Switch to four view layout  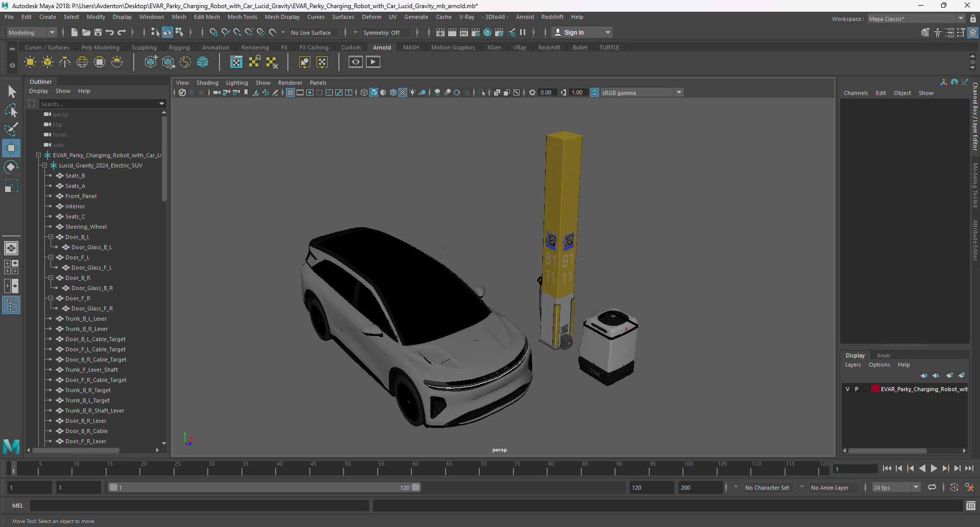tap(11, 267)
